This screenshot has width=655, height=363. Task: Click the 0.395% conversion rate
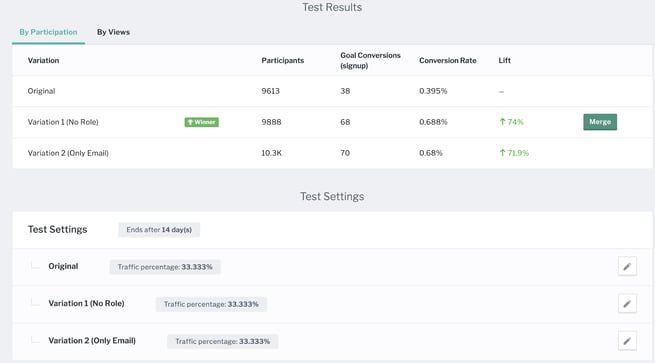point(433,91)
